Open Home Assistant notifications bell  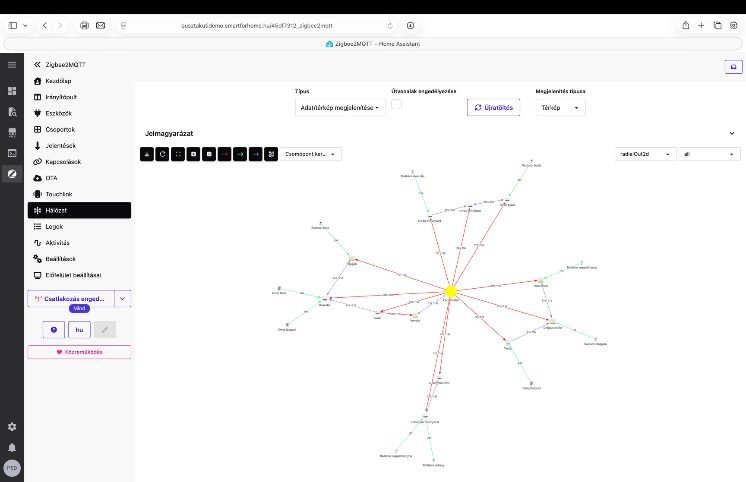[12, 447]
